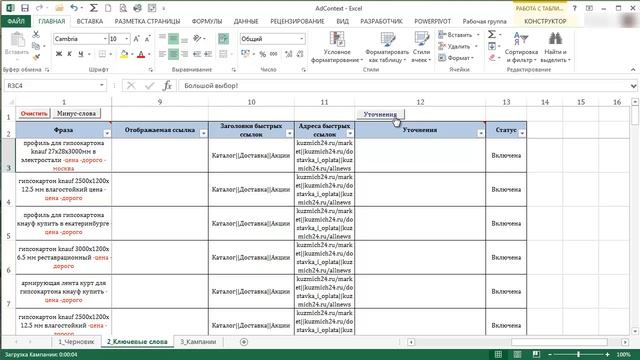
Task: Apply percent style from Число group
Action: coord(262,54)
